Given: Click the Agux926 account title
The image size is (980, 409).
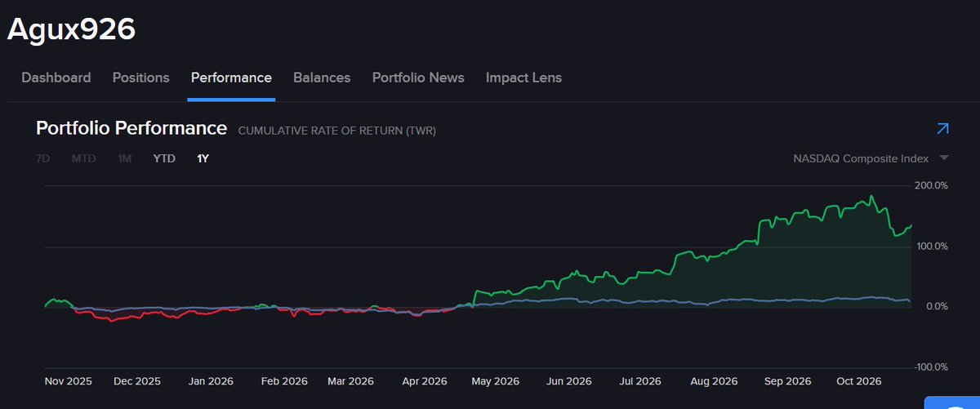Looking at the screenshot, I should click(x=71, y=29).
